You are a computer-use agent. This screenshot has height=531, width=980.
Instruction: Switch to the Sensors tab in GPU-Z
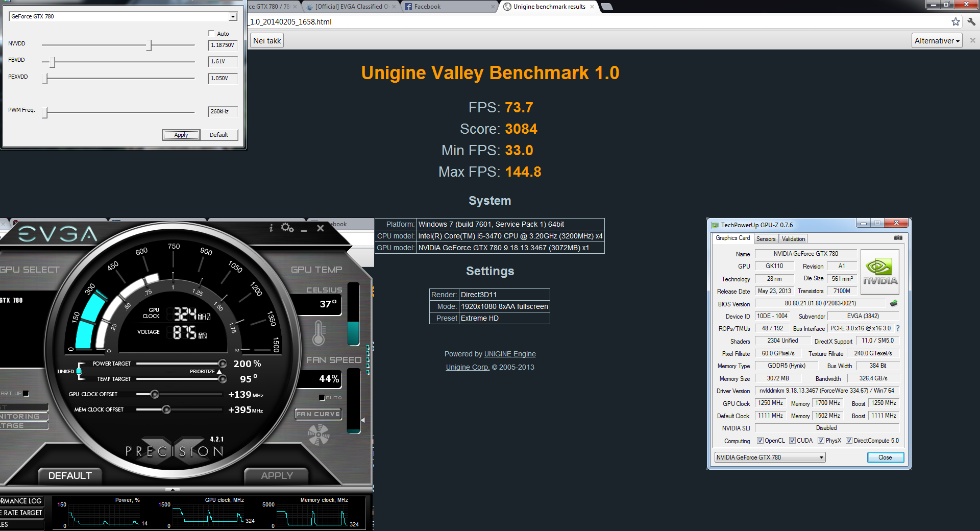(x=766, y=238)
